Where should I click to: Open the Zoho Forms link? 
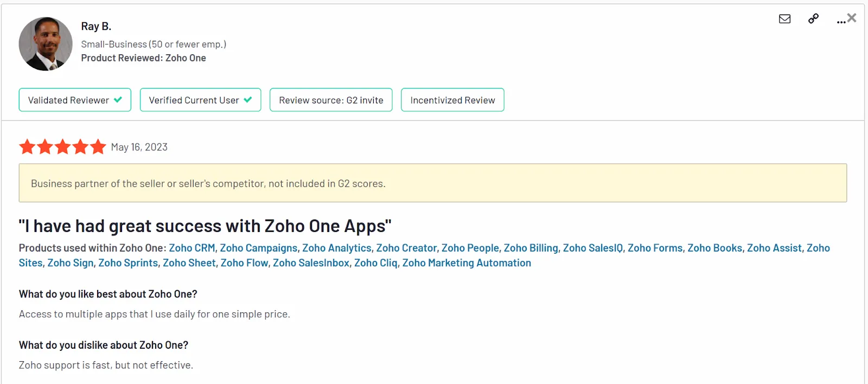(x=655, y=248)
